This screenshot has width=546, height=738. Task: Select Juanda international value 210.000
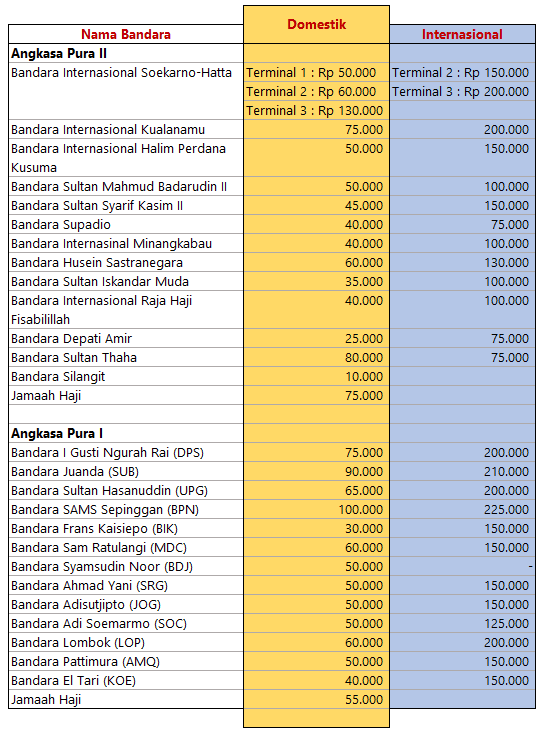[x=506, y=472]
